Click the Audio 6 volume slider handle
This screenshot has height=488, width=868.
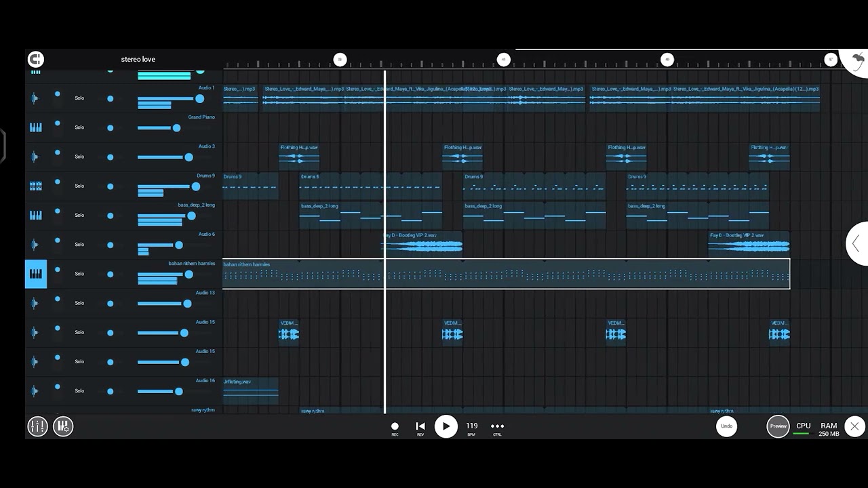179,245
